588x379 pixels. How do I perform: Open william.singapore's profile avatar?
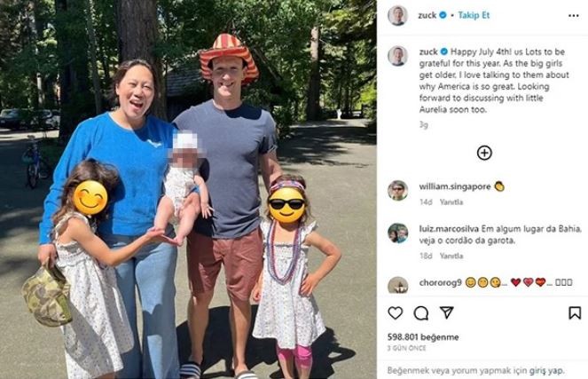click(x=397, y=190)
